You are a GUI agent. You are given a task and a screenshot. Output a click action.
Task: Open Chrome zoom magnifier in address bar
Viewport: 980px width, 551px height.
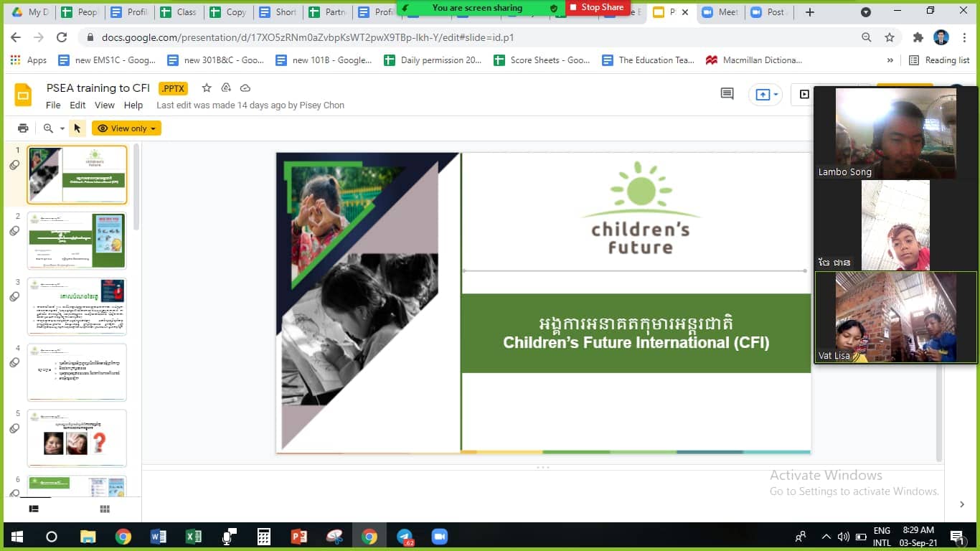click(867, 37)
